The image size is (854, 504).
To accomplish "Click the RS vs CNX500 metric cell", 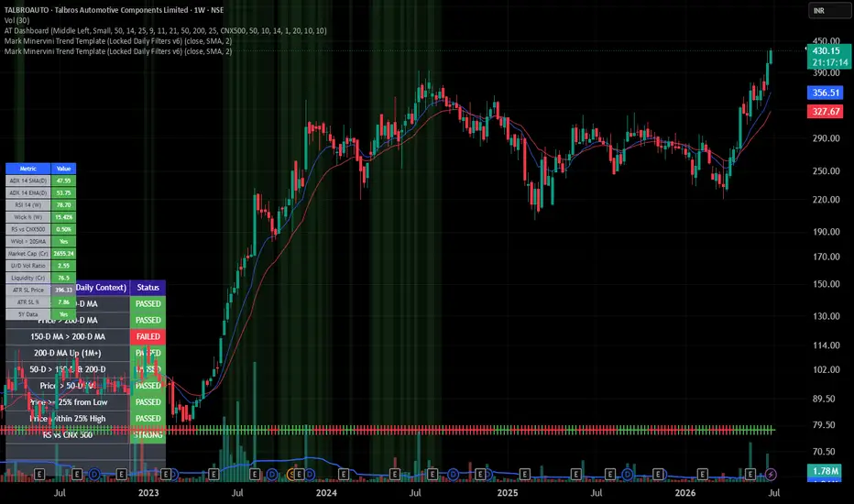I will (28, 229).
